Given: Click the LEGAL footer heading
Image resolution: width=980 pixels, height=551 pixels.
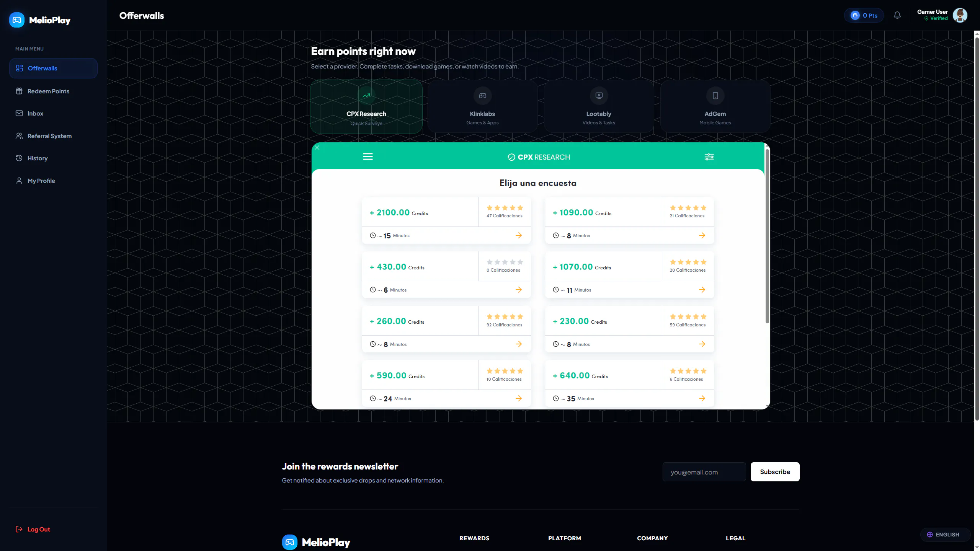Looking at the screenshot, I should [735, 538].
